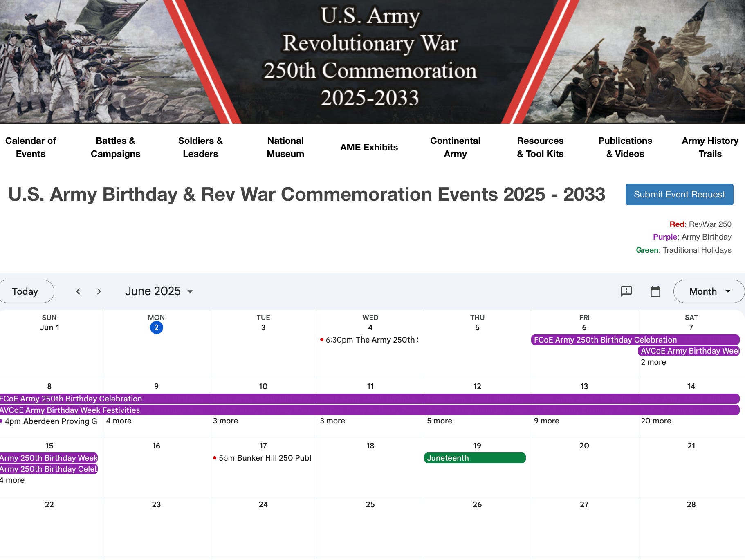Select date 18 in calendar
This screenshot has width=745, height=560.
click(370, 446)
